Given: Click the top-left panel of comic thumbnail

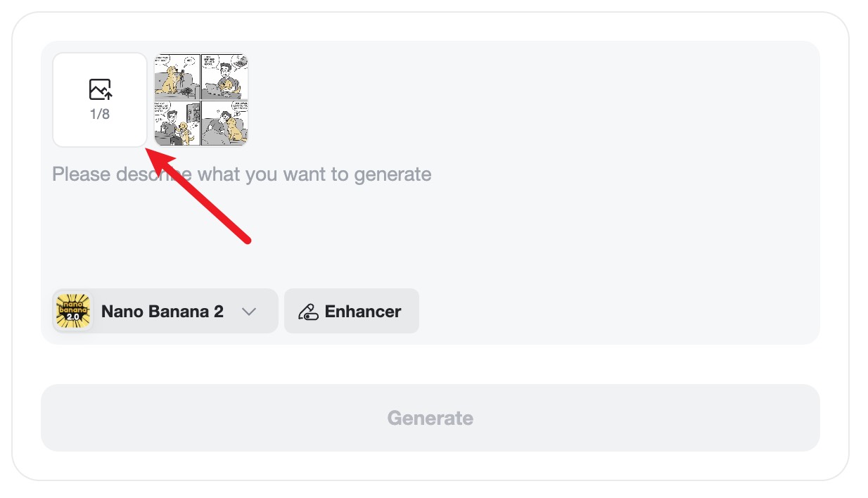Looking at the screenshot, I should tap(177, 77).
